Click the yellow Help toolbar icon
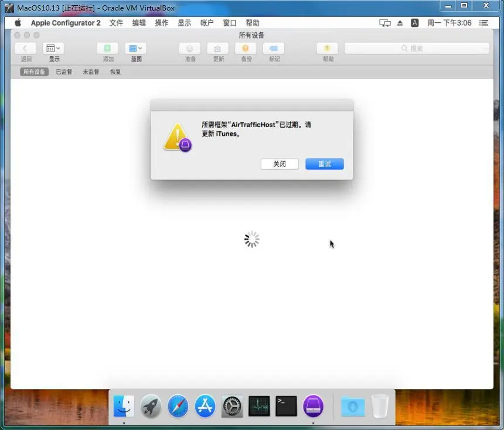 [327, 49]
